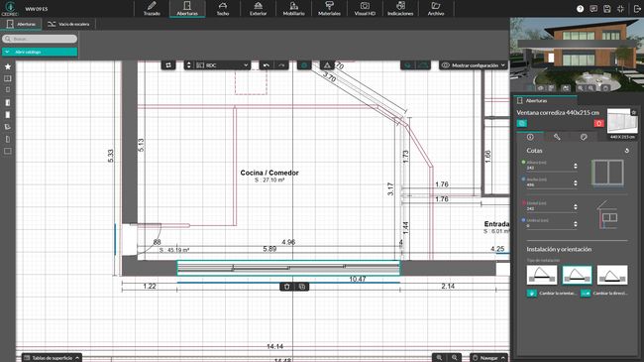Open the Trazado drawing tool
This screenshot has height=362, width=644.
[152, 9]
